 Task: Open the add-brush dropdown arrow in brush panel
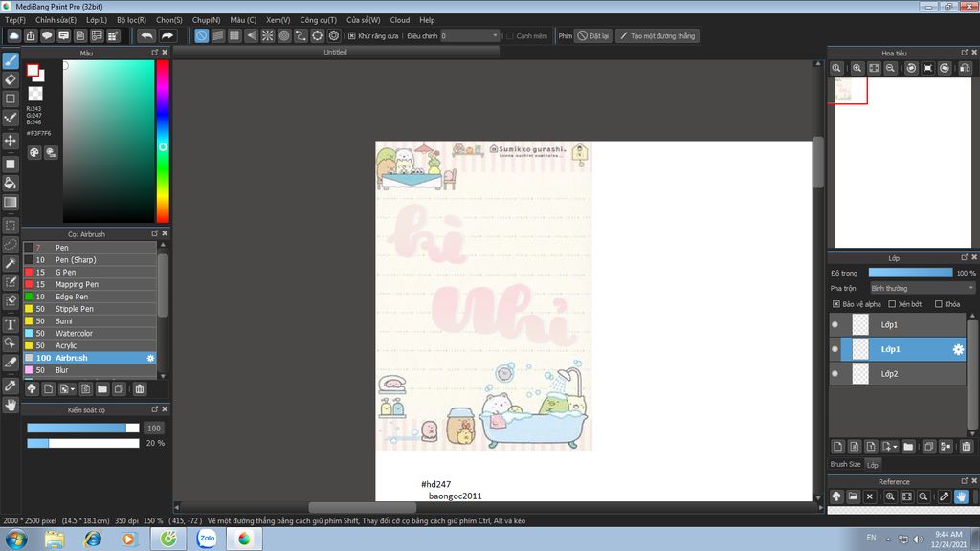[x=73, y=389]
